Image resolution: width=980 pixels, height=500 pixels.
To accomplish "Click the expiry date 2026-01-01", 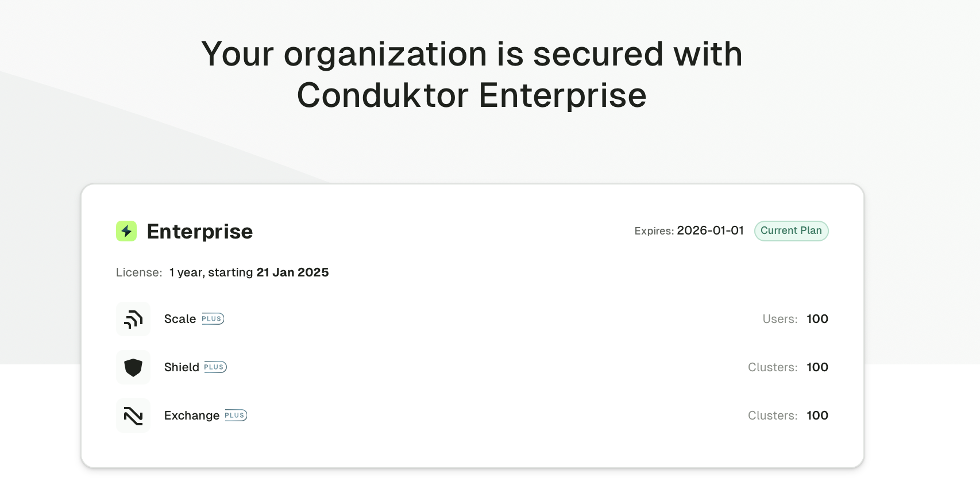I will [710, 230].
